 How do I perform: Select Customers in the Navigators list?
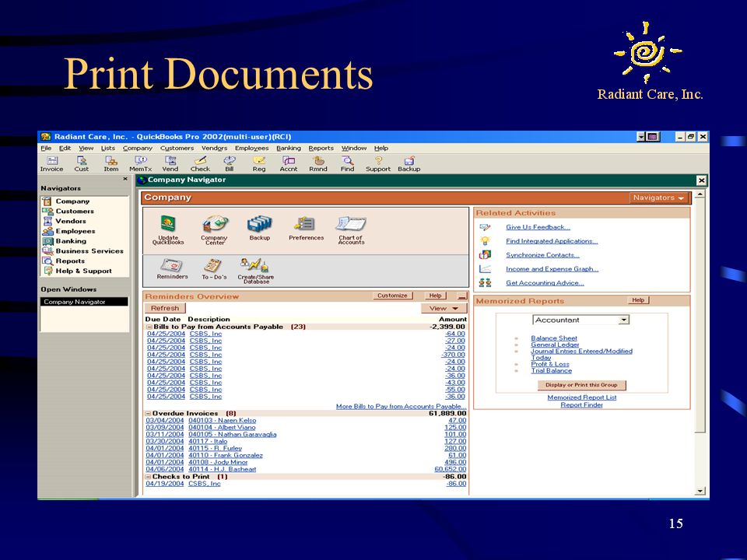point(75,211)
